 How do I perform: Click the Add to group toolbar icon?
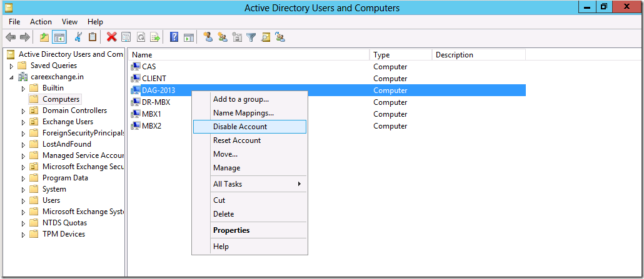tap(281, 37)
